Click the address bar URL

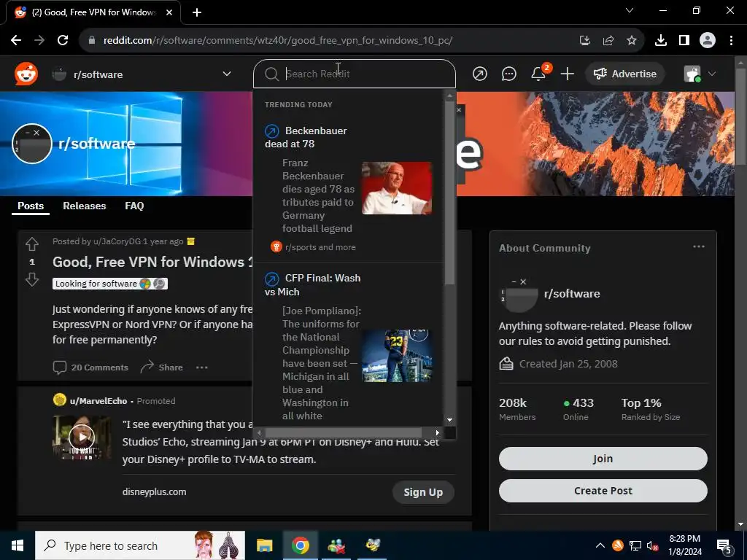[x=278, y=41]
